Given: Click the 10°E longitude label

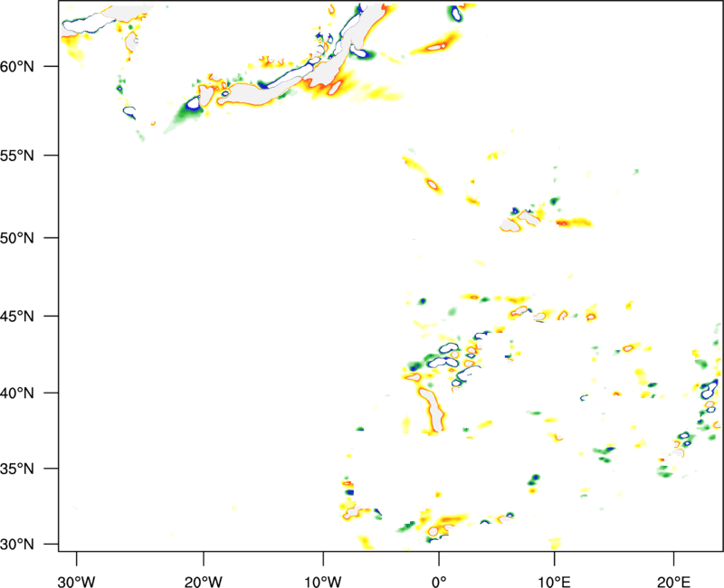Looking at the screenshot, I should pyautogui.click(x=554, y=582).
